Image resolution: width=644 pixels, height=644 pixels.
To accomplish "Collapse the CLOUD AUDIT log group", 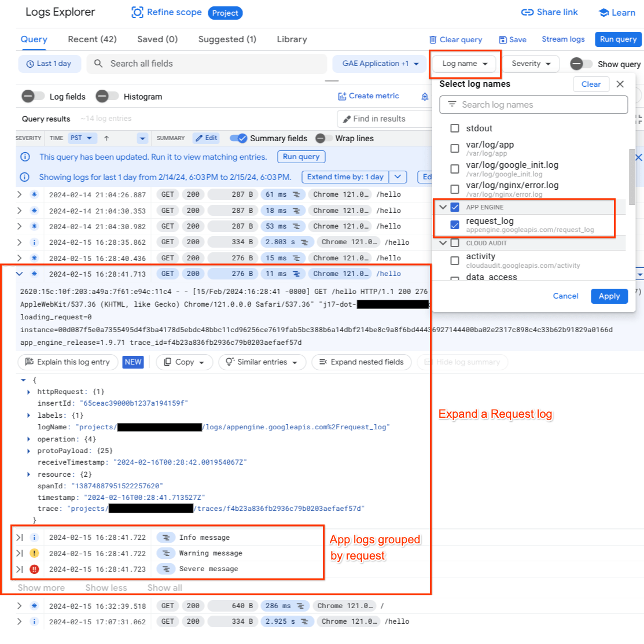I will click(x=443, y=243).
